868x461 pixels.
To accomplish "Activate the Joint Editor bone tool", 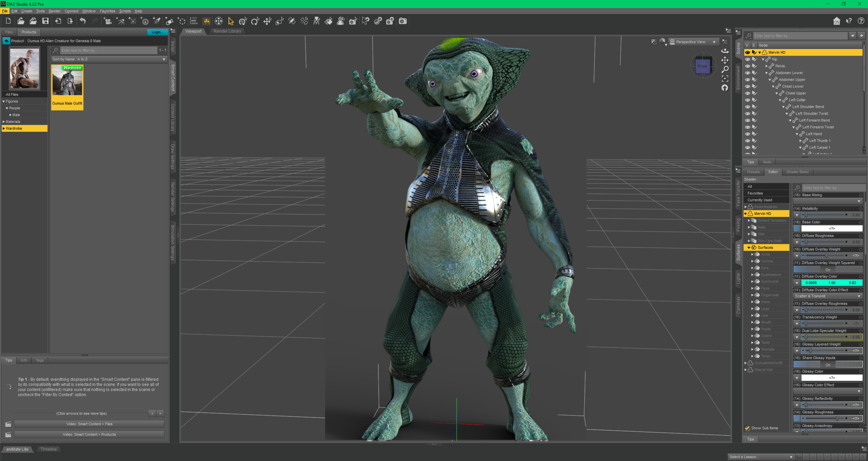I will click(x=292, y=21).
